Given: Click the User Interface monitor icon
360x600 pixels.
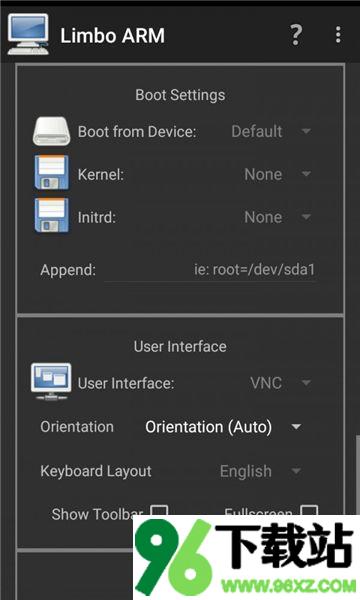Looking at the screenshot, I should pyautogui.click(x=51, y=382).
